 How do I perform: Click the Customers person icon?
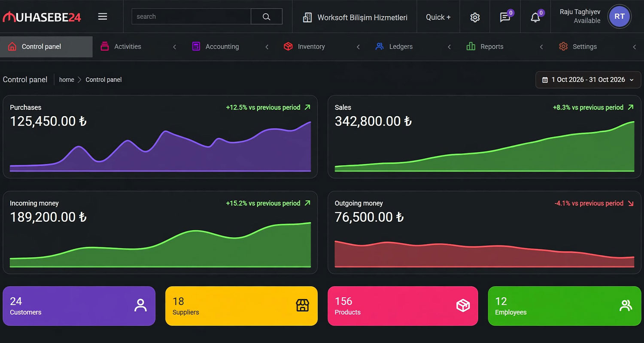coord(140,306)
